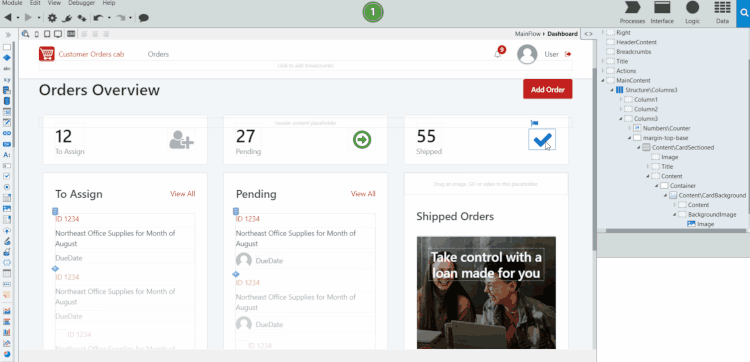Select the chain Link widget in toolbox
The width and height of the screenshot is (750, 362).
click(7, 133)
